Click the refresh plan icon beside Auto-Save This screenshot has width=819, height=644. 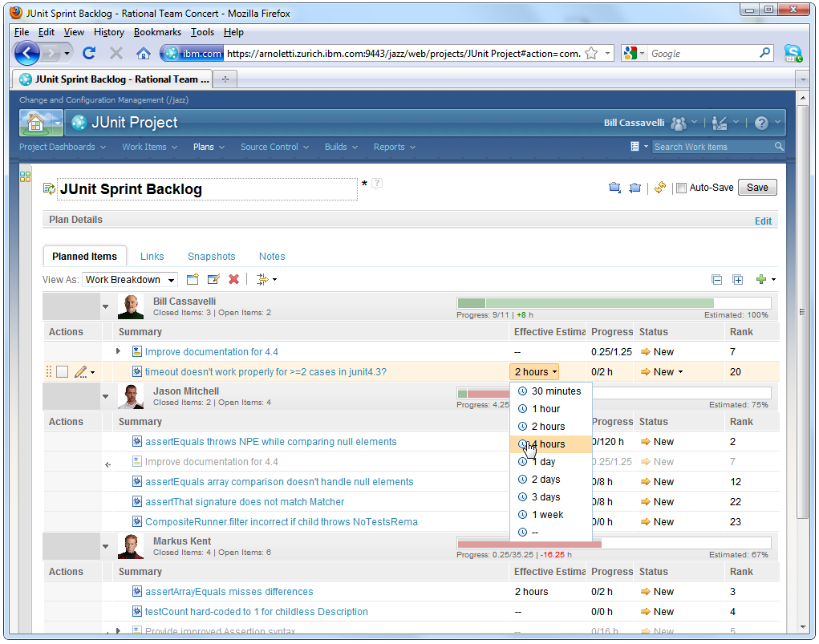coord(659,188)
